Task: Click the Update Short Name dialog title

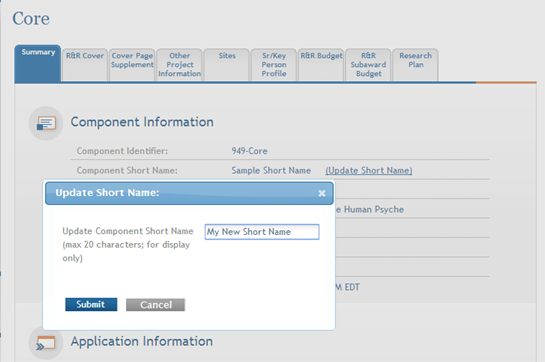Action: 107,193
